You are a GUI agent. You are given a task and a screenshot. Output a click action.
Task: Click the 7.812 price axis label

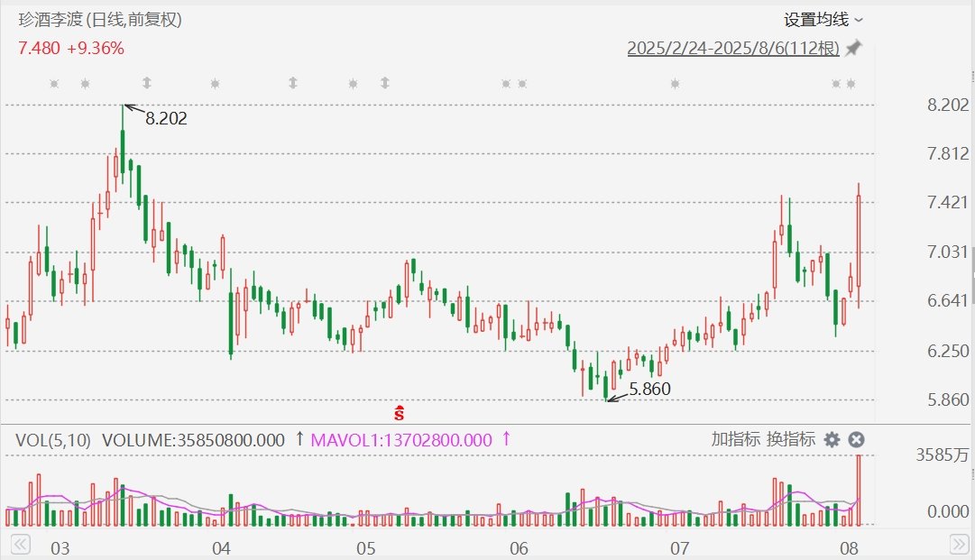click(948, 153)
